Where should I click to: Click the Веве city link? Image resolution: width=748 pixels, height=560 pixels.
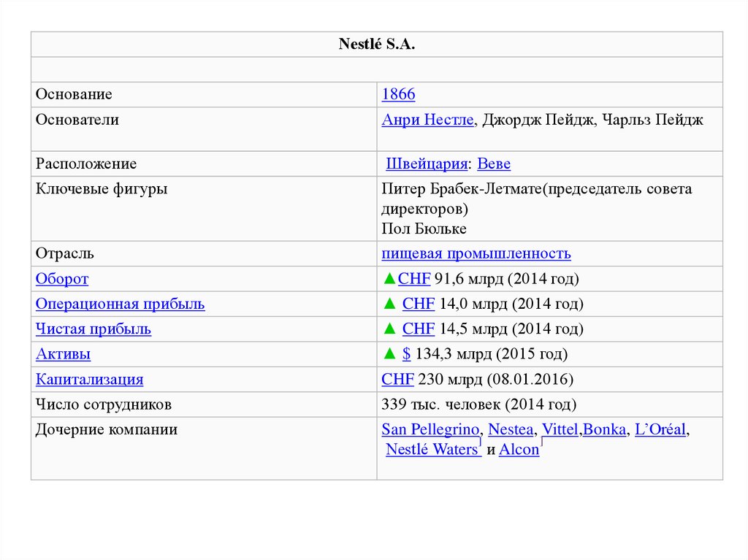[494, 164]
